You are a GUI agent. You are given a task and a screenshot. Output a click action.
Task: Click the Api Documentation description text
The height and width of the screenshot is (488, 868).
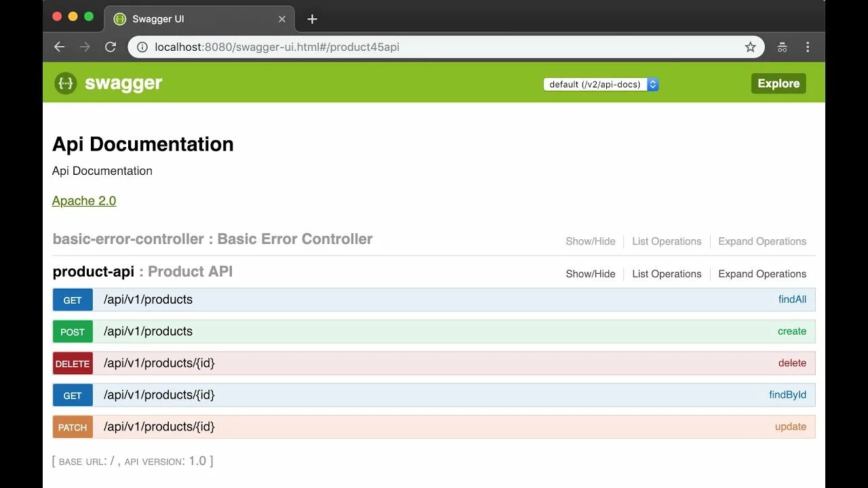pos(102,171)
